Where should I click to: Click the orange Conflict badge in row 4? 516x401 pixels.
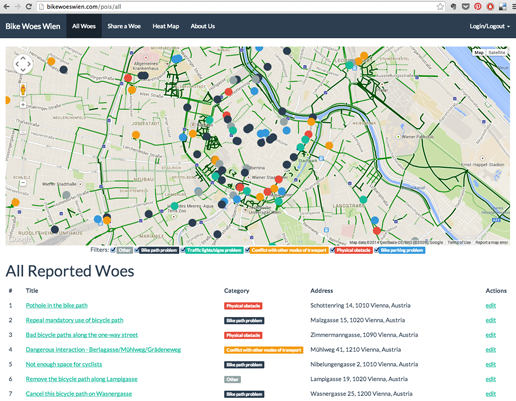coord(263,350)
